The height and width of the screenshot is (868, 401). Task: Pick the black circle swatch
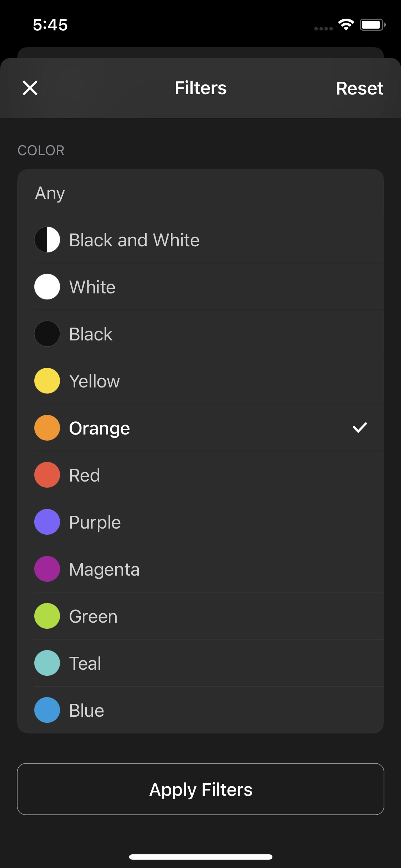(x=47, y=334)
